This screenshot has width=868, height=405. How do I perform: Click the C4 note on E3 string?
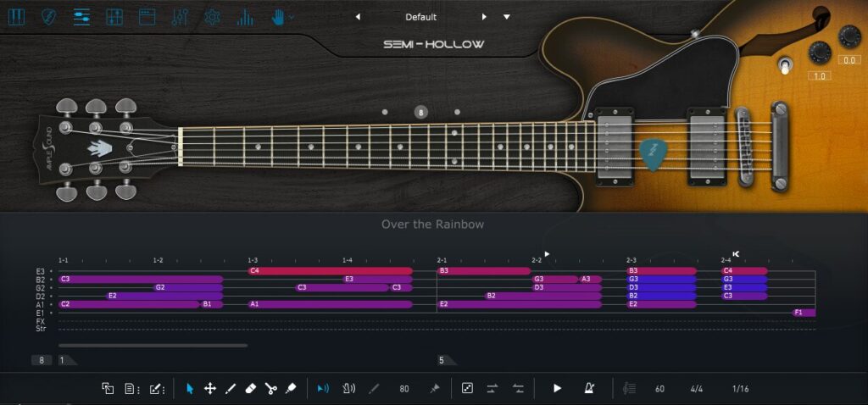pyautogui.click(x=331, y=271)
